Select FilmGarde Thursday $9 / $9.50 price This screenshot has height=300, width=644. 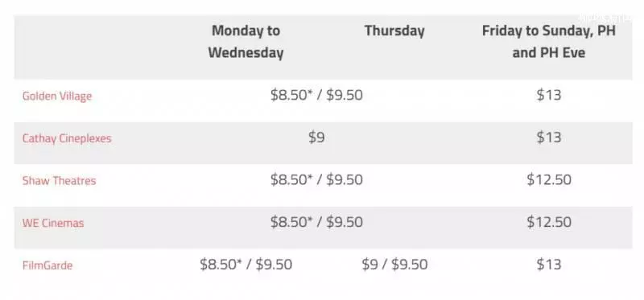pyautogui.click(x=394, y=265)
